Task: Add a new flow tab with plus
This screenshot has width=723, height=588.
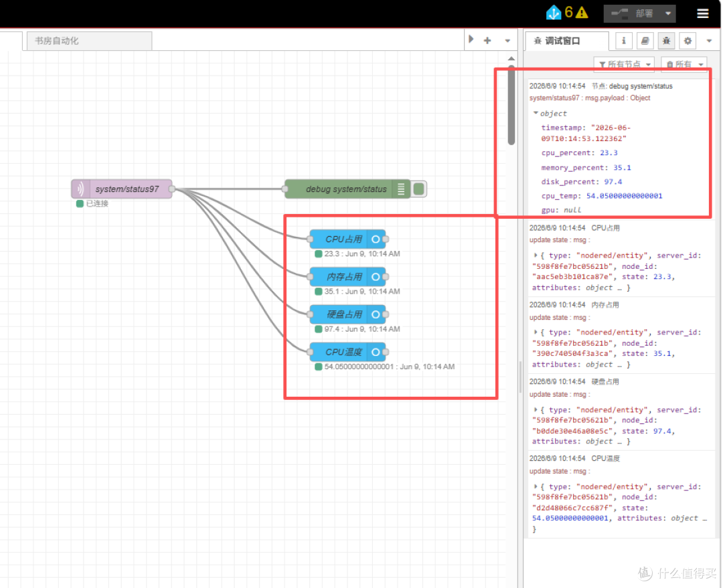Action: click(487, 41)
